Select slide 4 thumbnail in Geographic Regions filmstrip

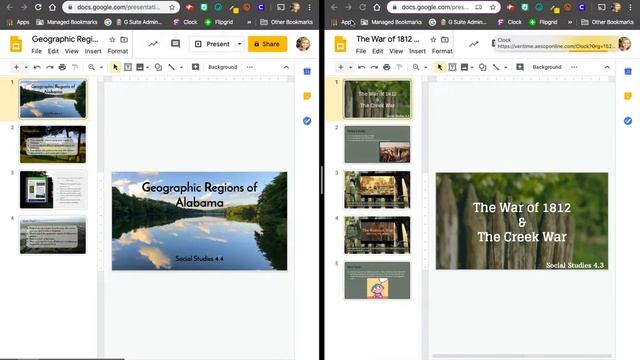53,235
